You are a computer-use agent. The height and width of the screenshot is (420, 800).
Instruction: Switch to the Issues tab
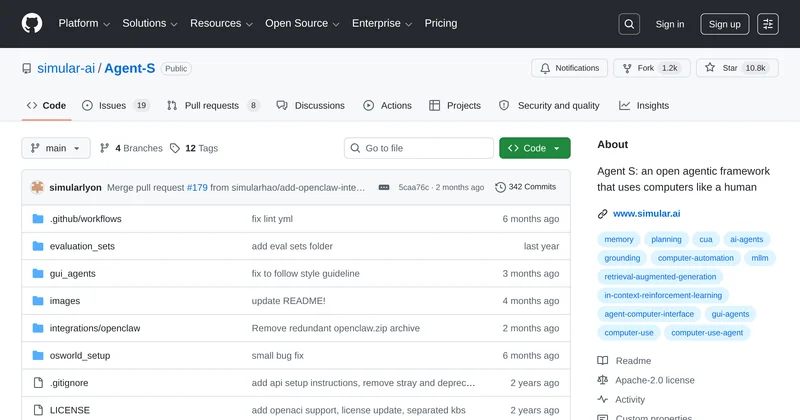[115, 105]
